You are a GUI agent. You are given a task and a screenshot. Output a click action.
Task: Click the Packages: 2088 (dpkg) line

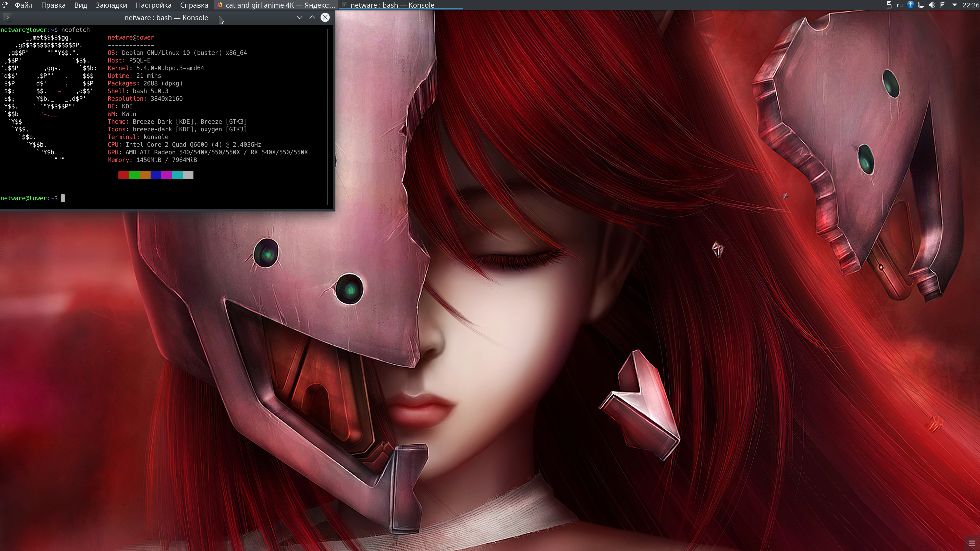(x=145, y=83)
